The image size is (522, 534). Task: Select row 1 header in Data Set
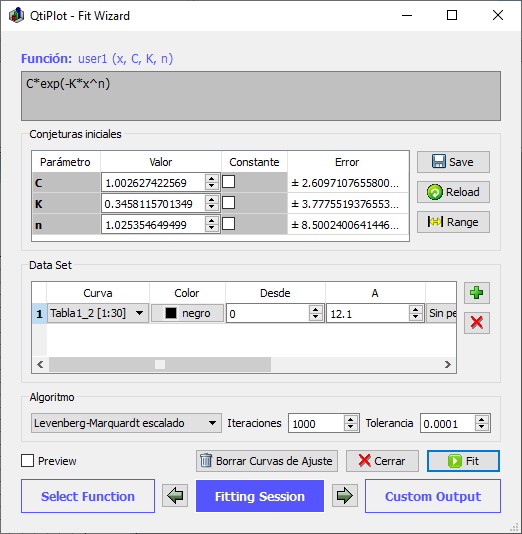[39, 314]
